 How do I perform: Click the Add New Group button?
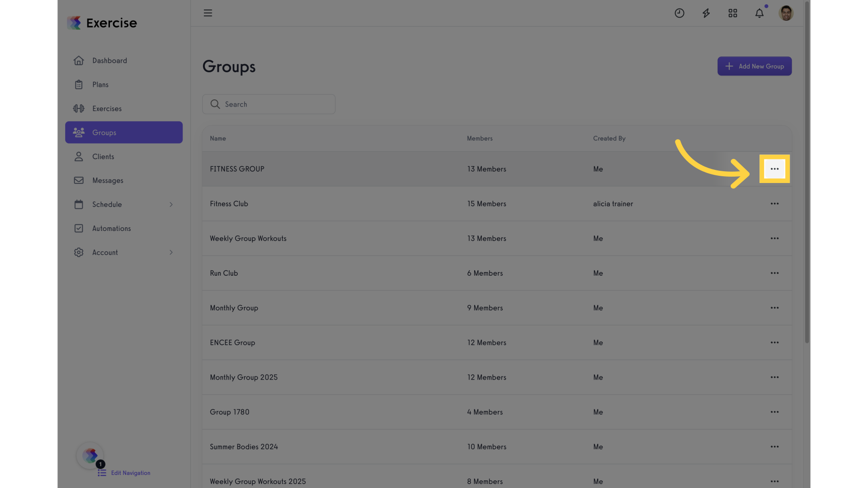tap(754, 66)
